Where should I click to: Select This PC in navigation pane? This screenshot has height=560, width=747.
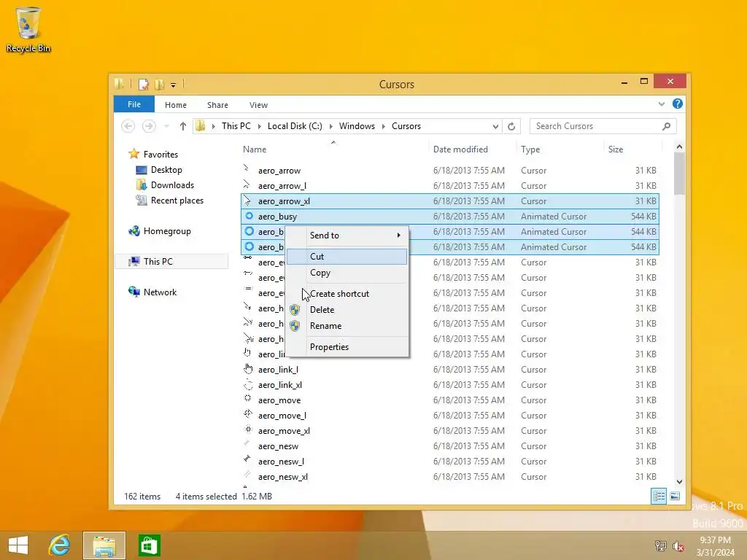pyautogui.click(x=158, y=262)
